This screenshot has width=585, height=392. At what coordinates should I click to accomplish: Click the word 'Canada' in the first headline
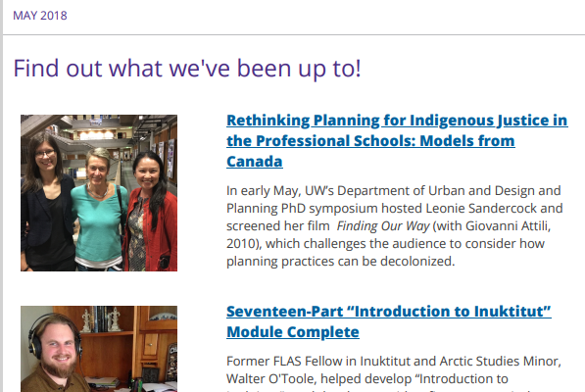click(255, 162)
